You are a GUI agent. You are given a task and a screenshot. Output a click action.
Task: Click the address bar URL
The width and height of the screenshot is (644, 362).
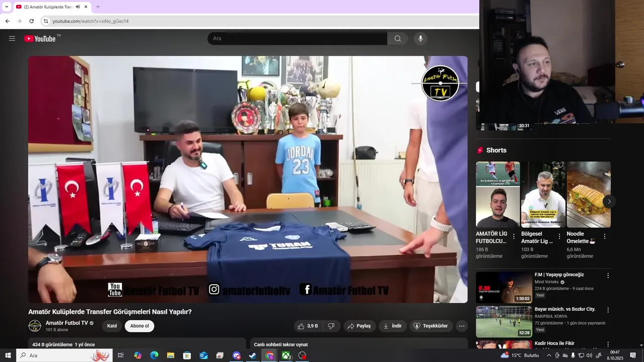pyautogui.click(x=91, y=21)
